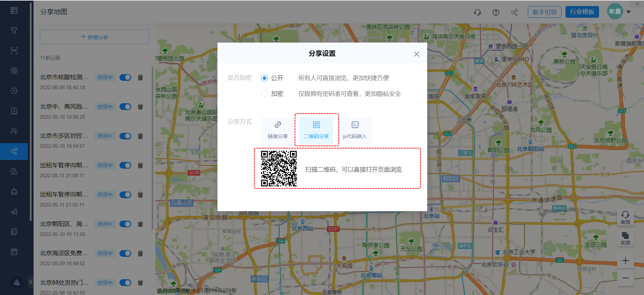Toggle sharing for record dated 2022-05-11 21:05:11

(125, 195)
